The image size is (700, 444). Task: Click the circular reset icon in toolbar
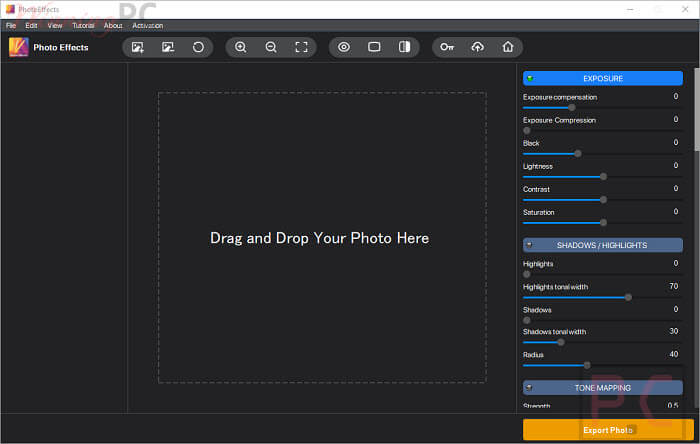coord(198,47)
